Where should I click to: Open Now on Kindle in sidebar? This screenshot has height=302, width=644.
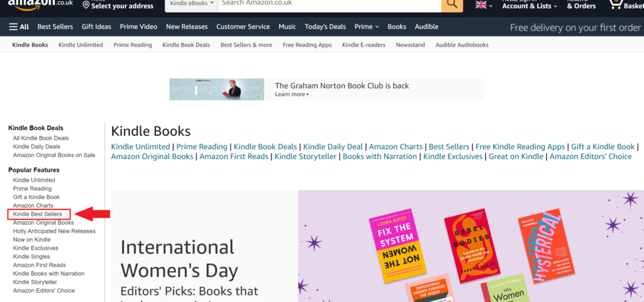click(31, 240)
